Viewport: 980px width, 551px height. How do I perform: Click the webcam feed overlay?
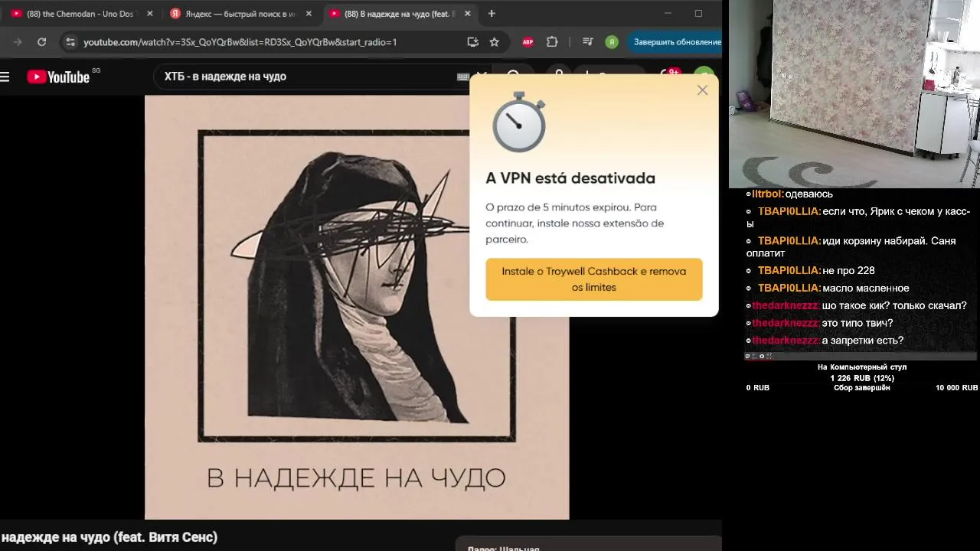[x=854, y=94]
